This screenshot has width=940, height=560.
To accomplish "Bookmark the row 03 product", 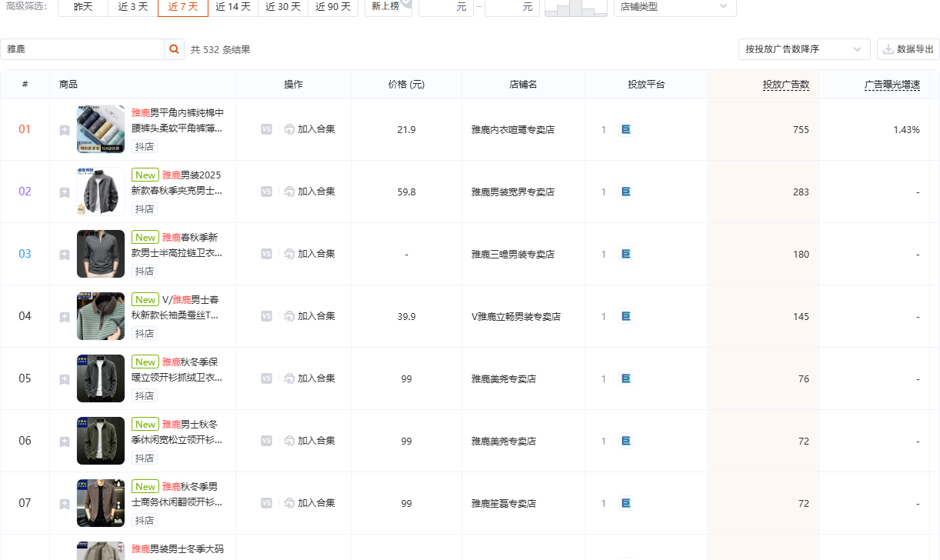I will [65, 255].
